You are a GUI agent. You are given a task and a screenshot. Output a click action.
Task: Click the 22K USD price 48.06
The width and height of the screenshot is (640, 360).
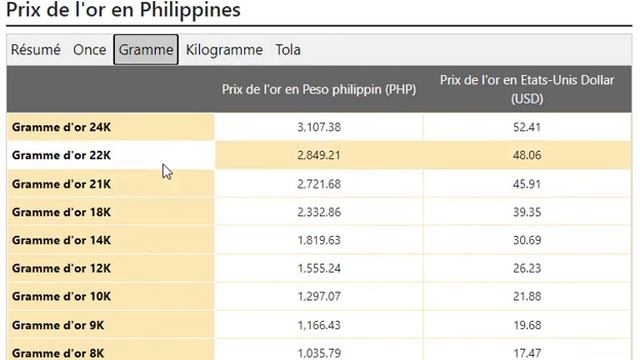(527, 156)
